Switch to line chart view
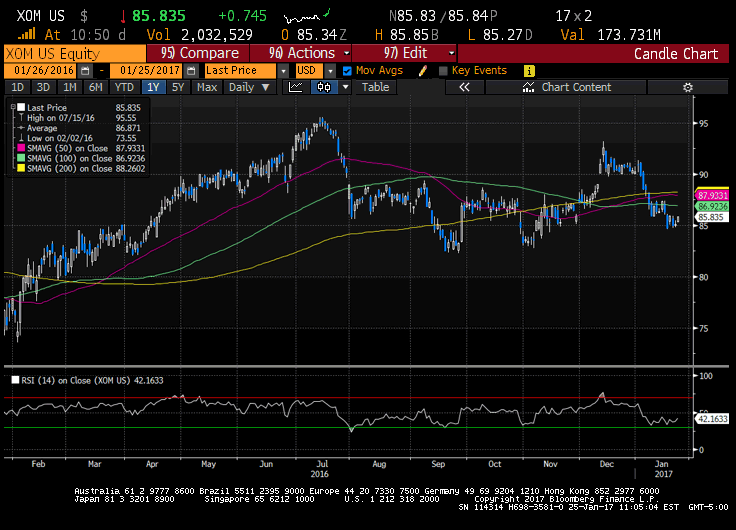This screenshot has width=736, height=530. 296,87
